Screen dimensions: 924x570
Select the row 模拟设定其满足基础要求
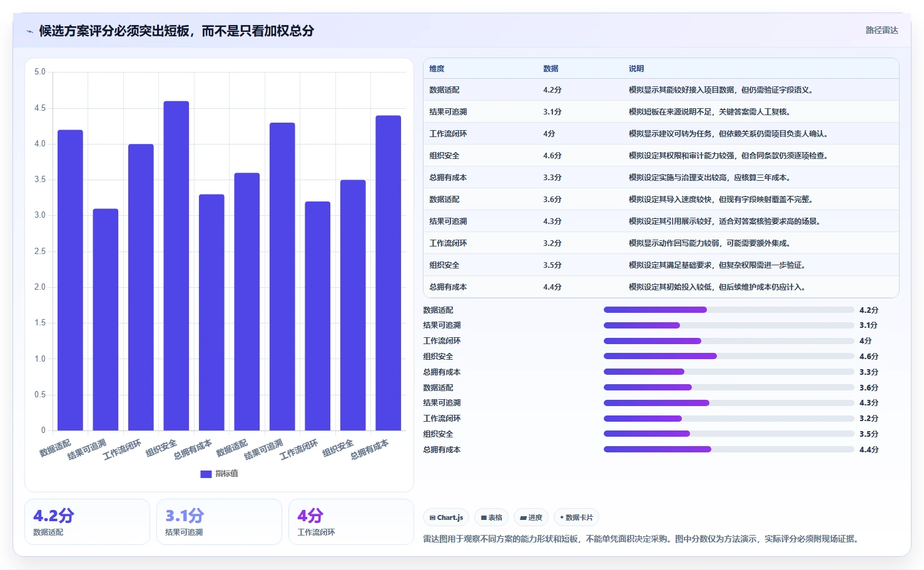coord(661,265)
